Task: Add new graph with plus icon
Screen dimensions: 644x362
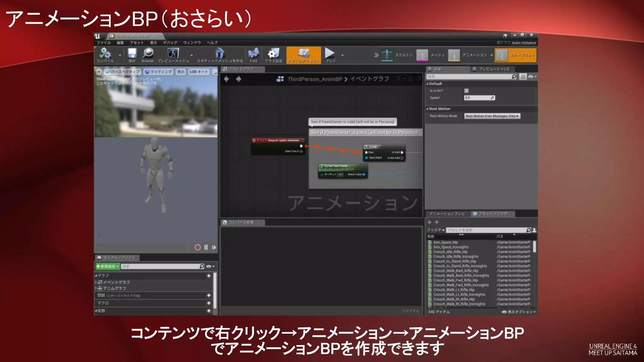Action: click(x=208, y=276)
